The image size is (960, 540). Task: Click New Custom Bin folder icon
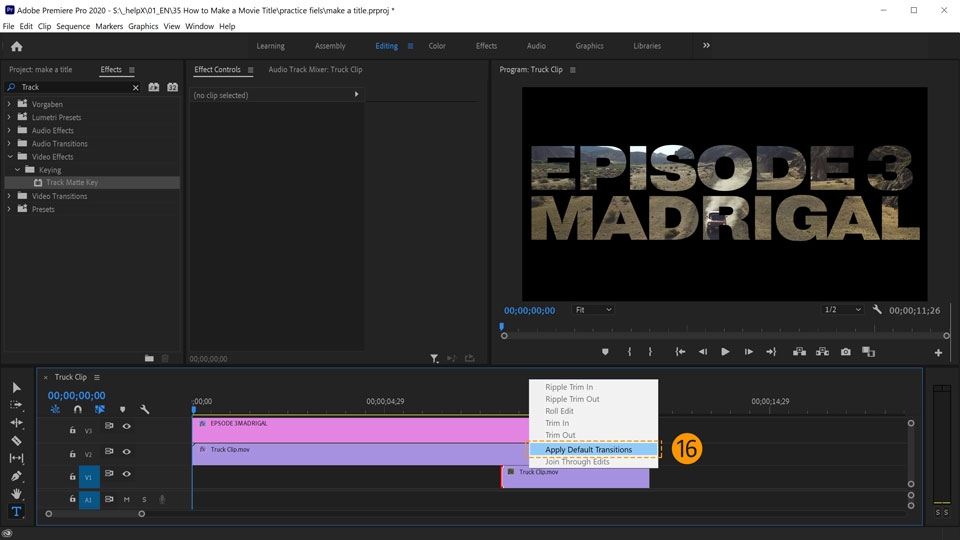pos(149,358)
